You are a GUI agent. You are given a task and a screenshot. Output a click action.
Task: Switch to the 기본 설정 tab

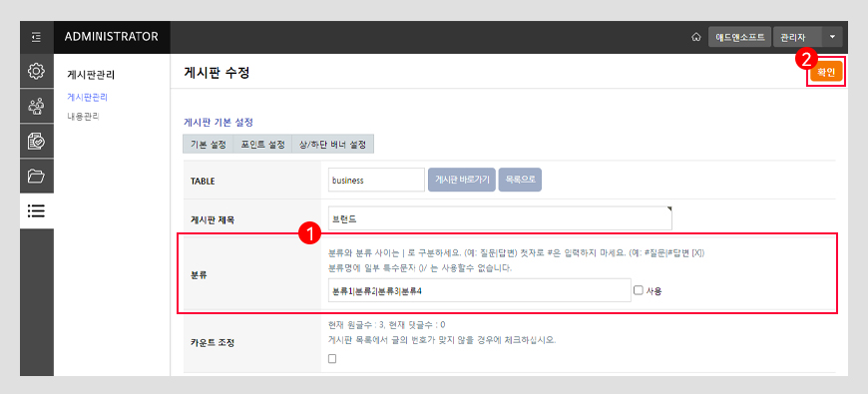tap(209, 144)
